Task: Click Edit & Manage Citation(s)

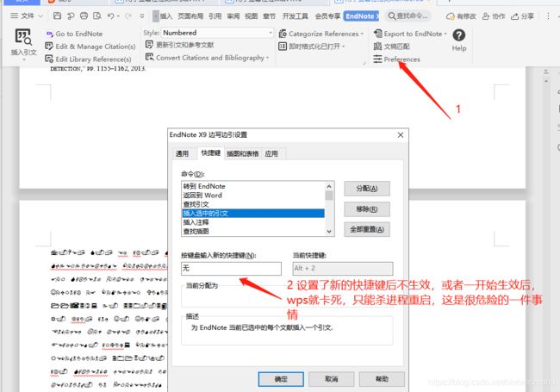Action: pyautogui.click(x=90, y=47)
